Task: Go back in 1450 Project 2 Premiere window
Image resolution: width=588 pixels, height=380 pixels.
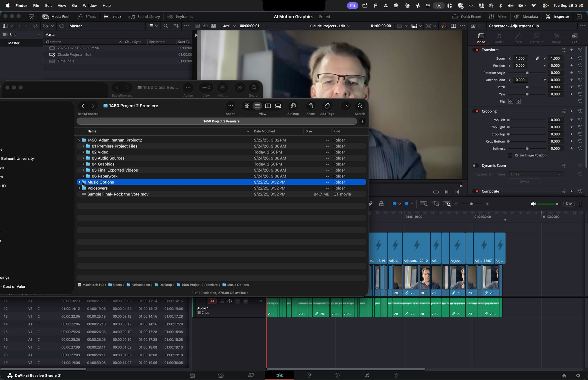Action: click(83, 106)
